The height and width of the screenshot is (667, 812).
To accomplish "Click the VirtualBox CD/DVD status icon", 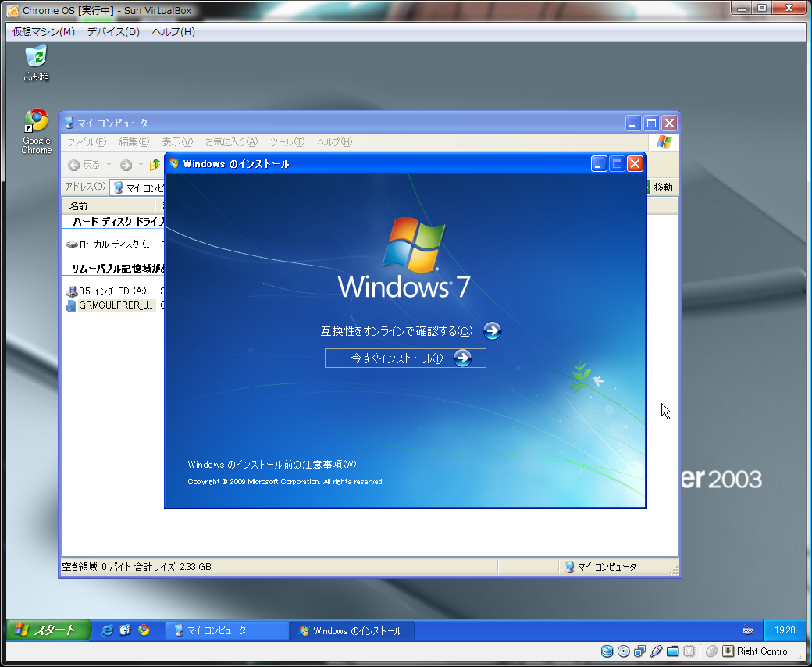I will [x=624, y=651].
